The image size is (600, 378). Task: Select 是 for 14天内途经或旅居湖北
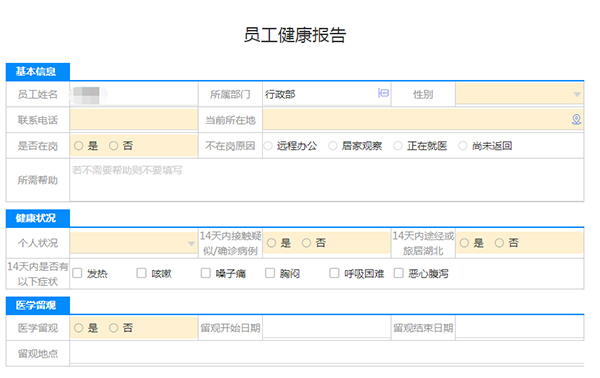click(465, 243)
